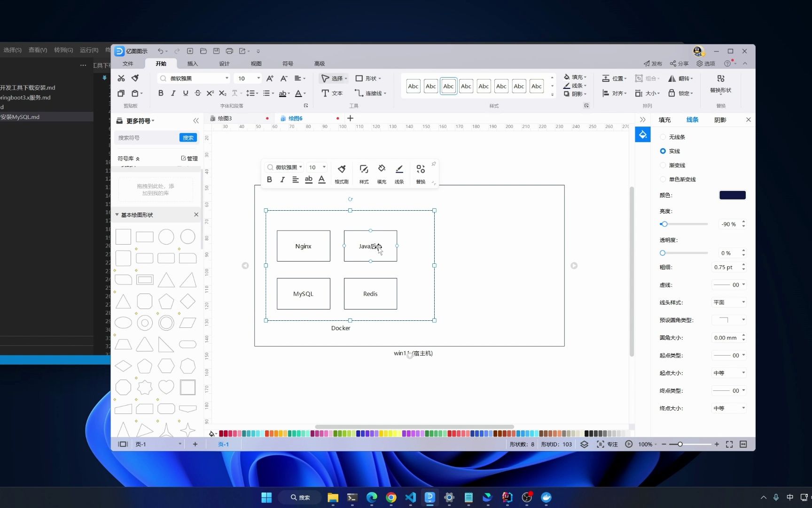Screen dimensions: 812x508
Task: Switch to Shadow (阴影) tab in right panel
Action: (x=720, y=120)
